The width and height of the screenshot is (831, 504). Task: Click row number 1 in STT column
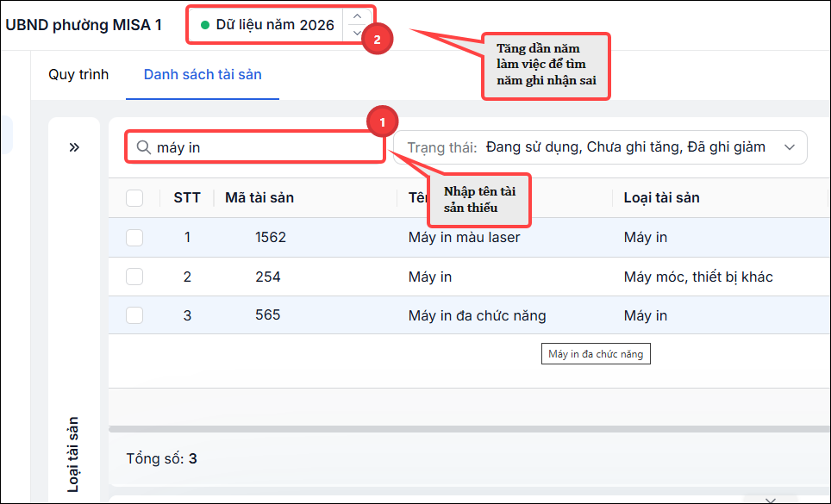point(187,237)
